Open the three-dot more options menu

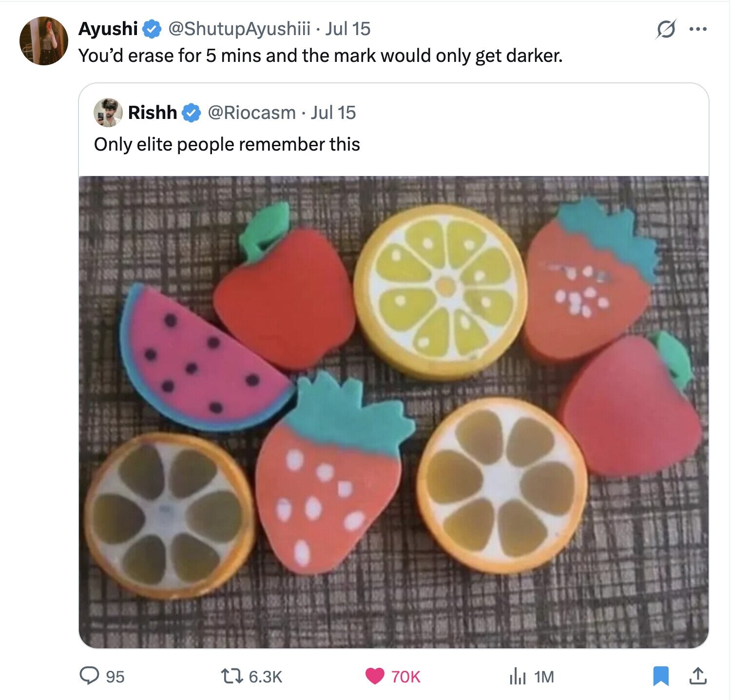(x=698, y=29)
